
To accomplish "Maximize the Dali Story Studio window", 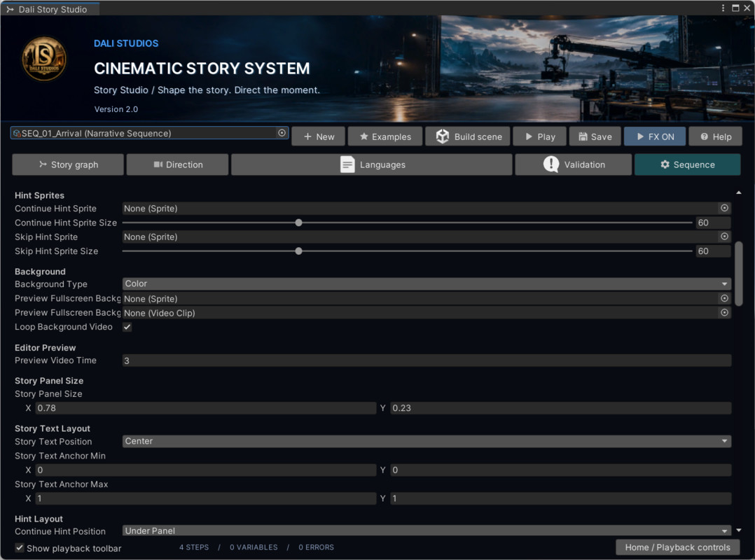I will coord(735,8).
